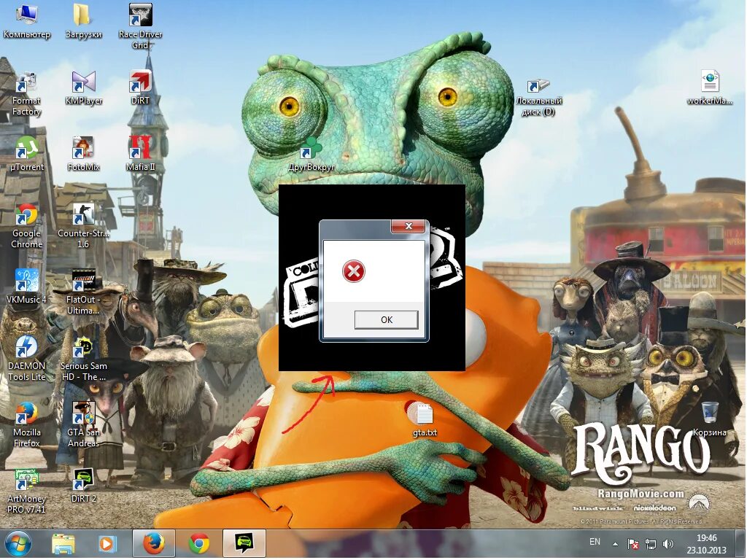Open Windows Explorer from taskbar
Screen dimensions: 747x560
point(63,544)
